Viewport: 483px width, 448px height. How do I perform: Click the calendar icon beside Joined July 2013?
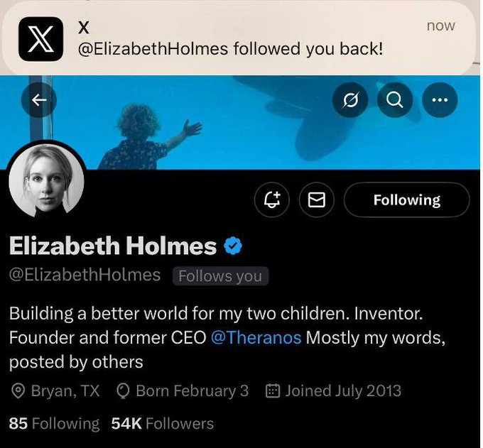tap(272, 390)
